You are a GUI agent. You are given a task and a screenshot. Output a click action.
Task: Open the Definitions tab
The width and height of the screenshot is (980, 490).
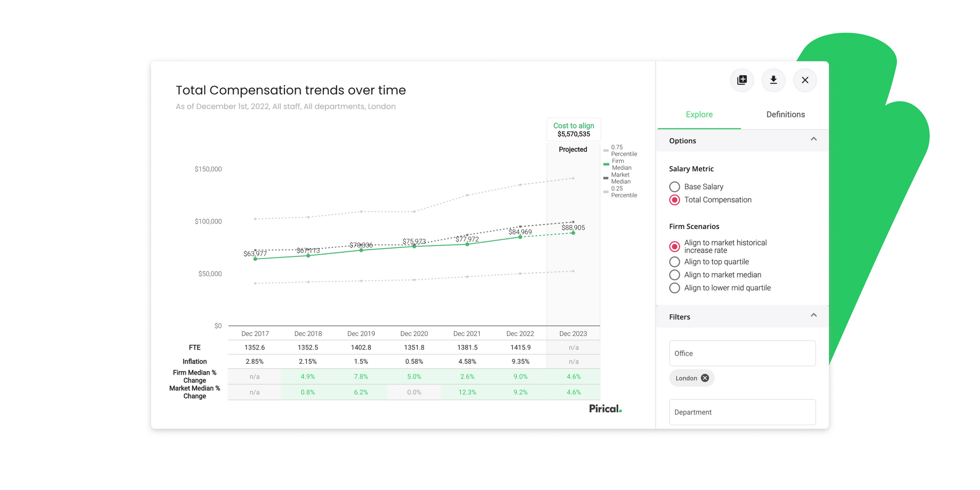(785, 114)
